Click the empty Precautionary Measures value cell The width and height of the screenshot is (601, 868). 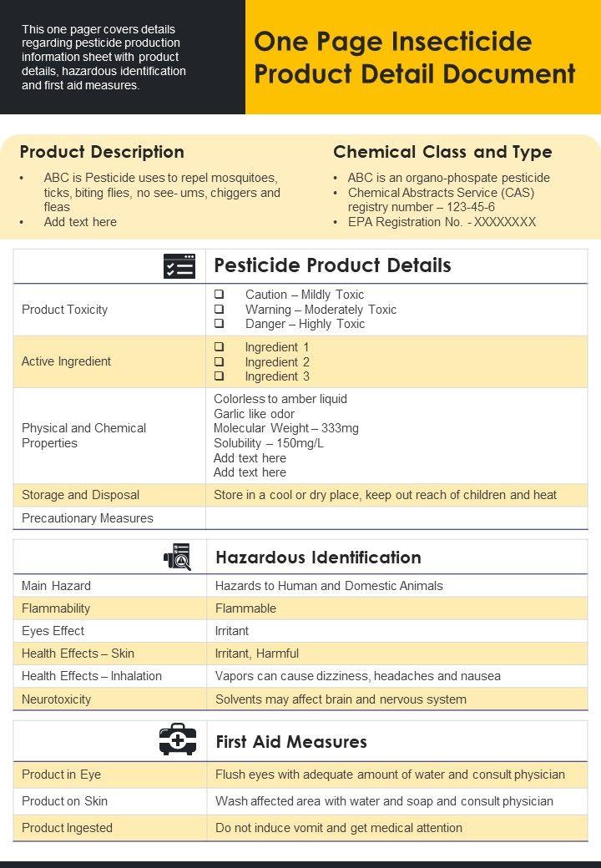396,518
